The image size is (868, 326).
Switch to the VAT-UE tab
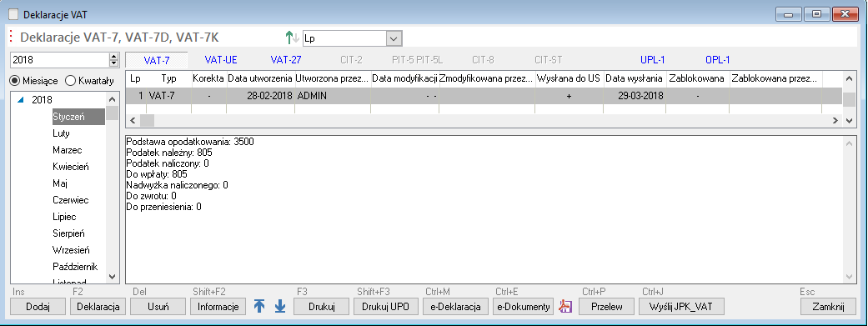click(221, 59)
